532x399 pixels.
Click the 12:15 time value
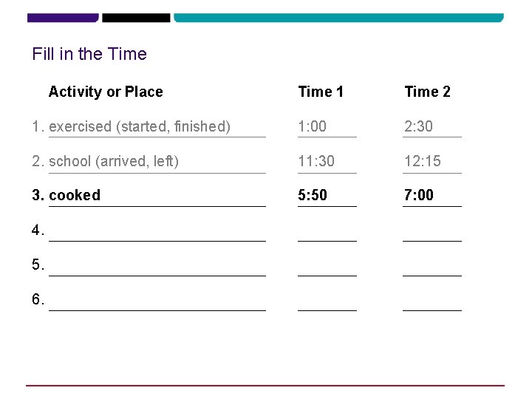pyautogui.click(x=423, y=161)
